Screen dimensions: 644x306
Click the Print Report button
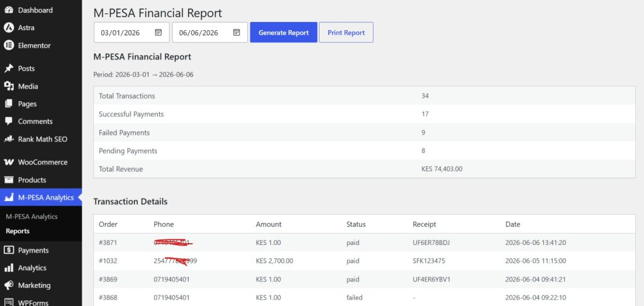(347, 33)
